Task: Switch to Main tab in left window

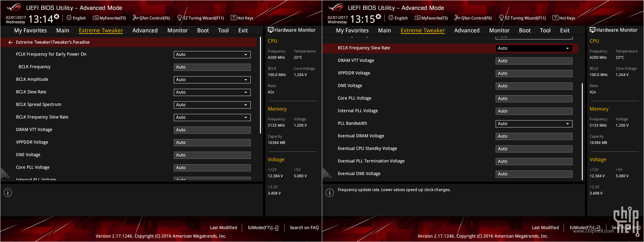Action: coord(63,30)
